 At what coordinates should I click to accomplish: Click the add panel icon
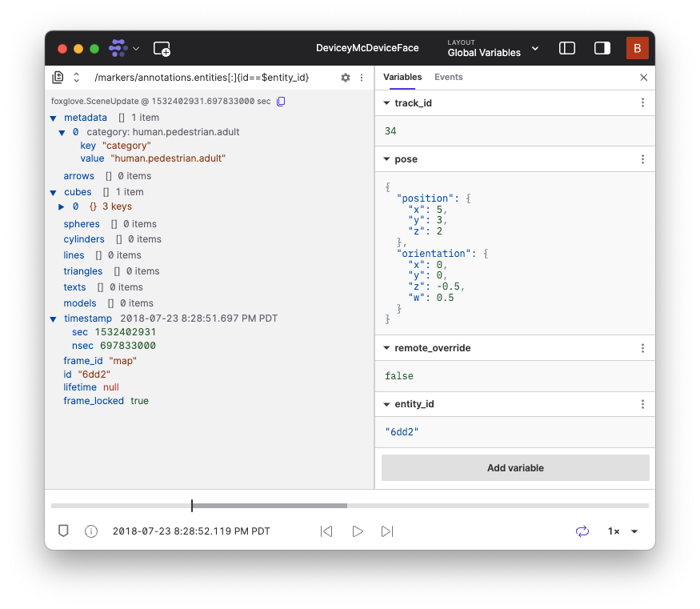pyautogui.click(x=162, y=48)
